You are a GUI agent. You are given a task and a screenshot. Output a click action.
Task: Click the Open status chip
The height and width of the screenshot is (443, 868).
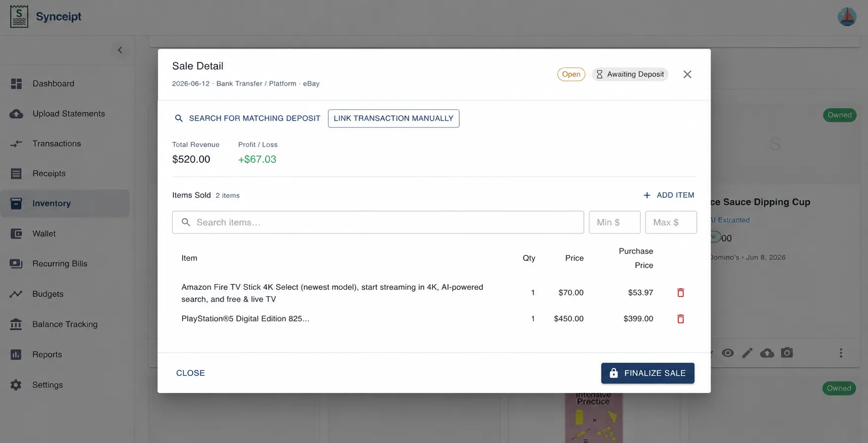pos(571,74)
